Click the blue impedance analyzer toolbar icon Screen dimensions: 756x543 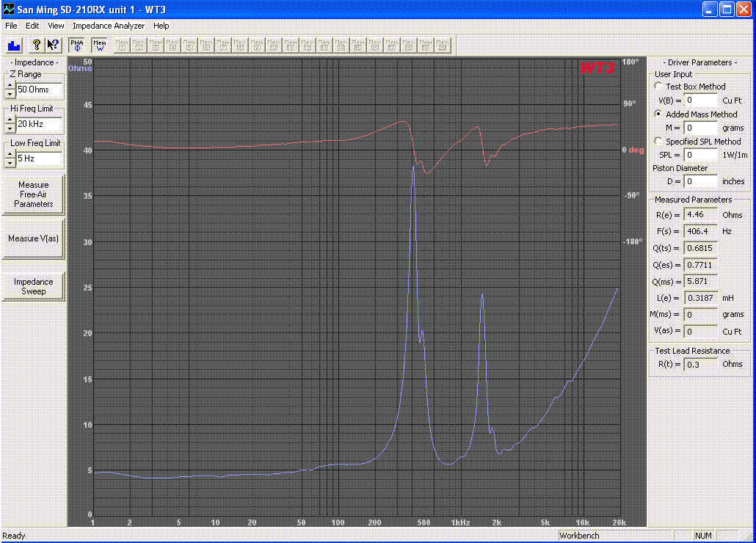pyautogui.click(x=15, y=45)
